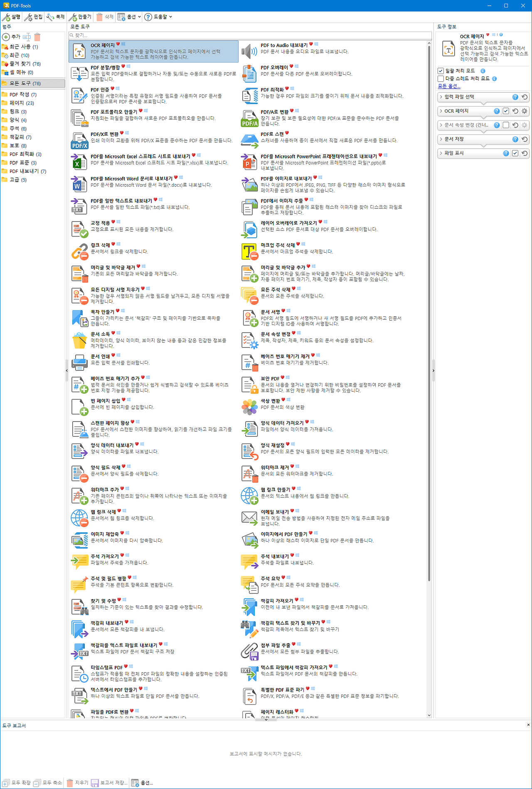Viewport: 532px width, 789px height.
Task: Select the Word 문서로 내보내기 icon
Action: coord(79,185)
